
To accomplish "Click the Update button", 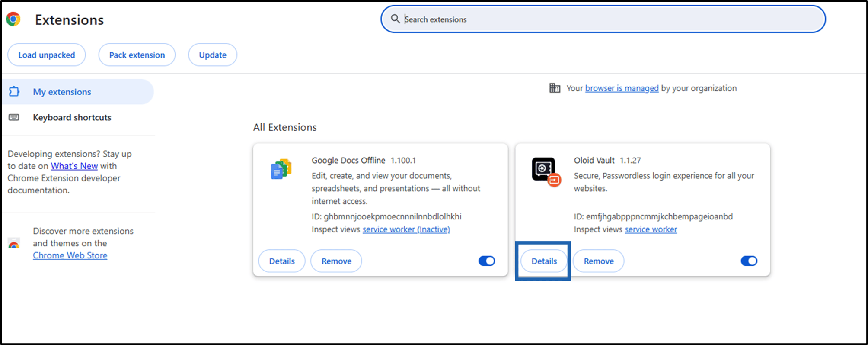I will (x=213, y=55).
